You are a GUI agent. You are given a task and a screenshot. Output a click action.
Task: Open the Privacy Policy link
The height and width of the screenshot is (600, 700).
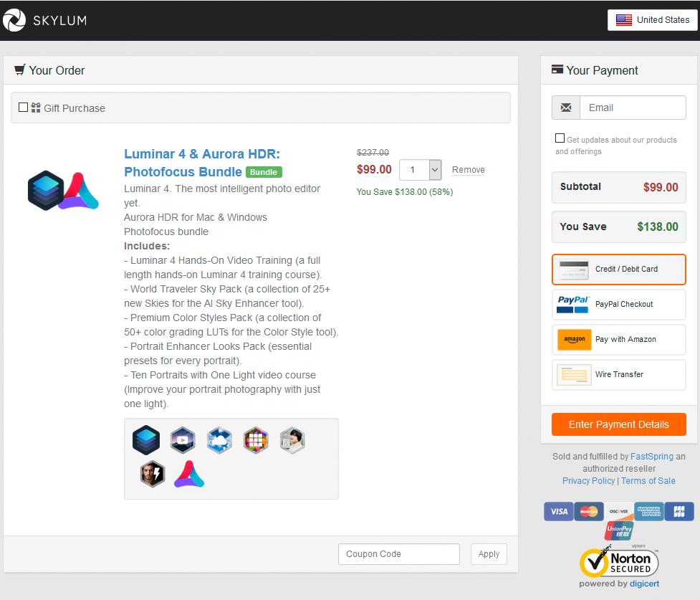tap(588, 481)
